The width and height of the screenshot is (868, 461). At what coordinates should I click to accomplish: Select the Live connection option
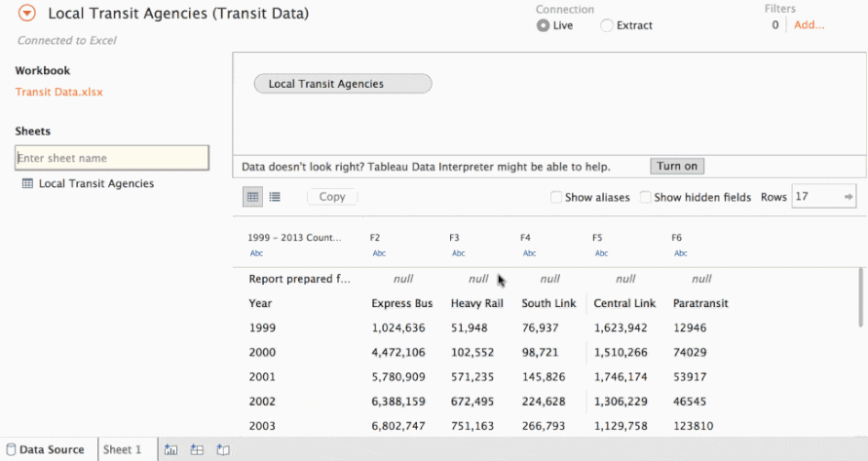tap(544, 26)
